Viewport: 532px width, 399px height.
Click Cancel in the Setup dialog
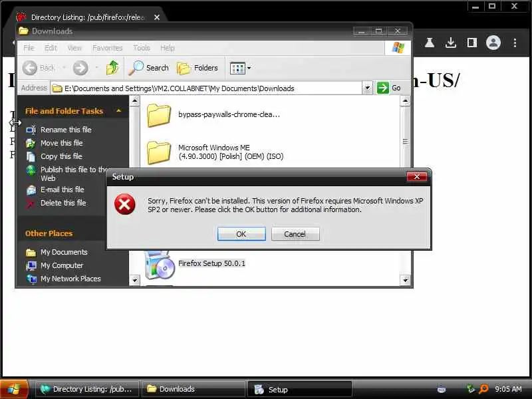pyautogui.click(x=295, y=234)
